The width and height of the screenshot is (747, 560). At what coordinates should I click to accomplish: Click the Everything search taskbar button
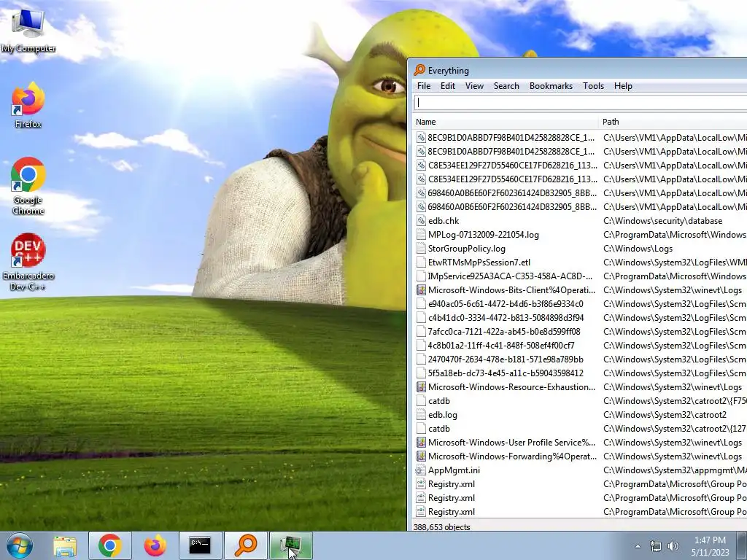(246, 545)
